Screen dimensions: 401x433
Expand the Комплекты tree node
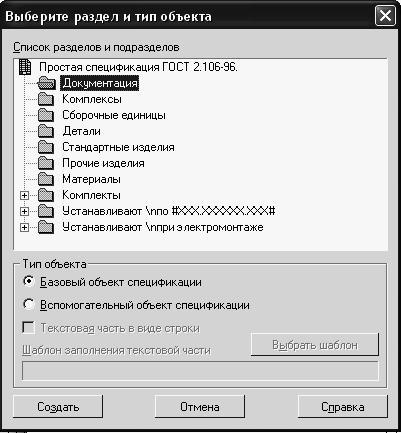coord(24,195)
